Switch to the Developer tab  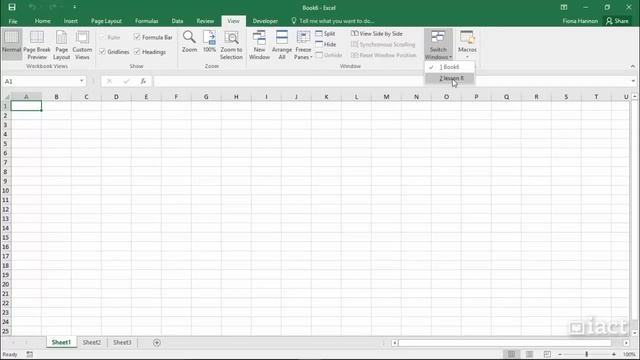click(x=265, y=21)
